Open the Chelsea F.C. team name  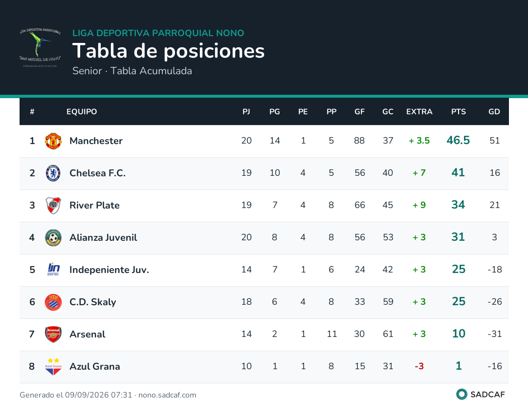point(98,173)
